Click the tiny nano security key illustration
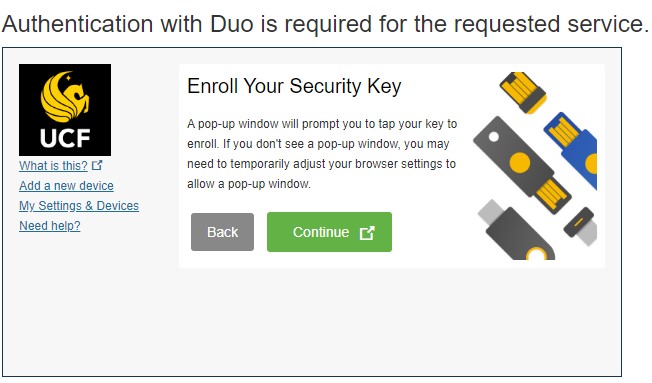Viewport: 652px width, 383px height. click(581, 225)
